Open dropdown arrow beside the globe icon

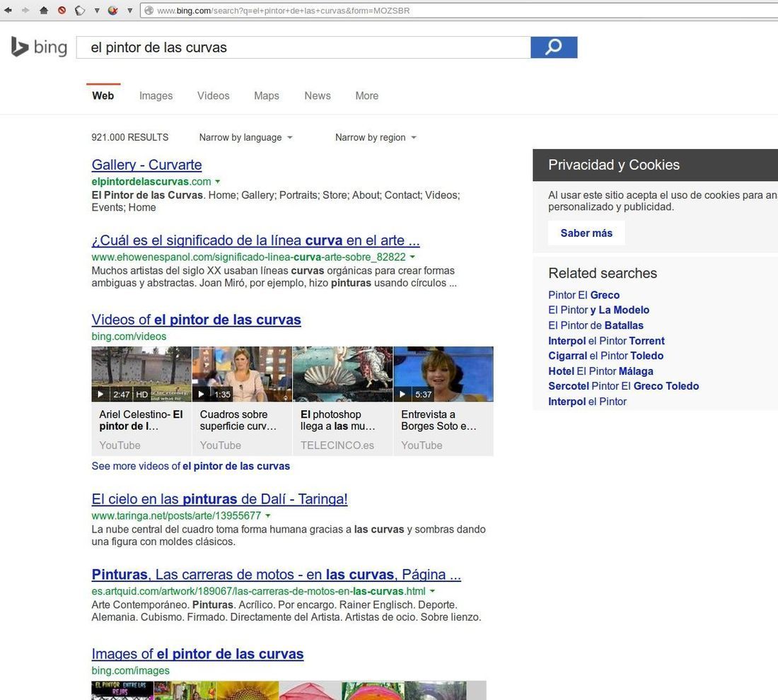click(x=130, y=11)
